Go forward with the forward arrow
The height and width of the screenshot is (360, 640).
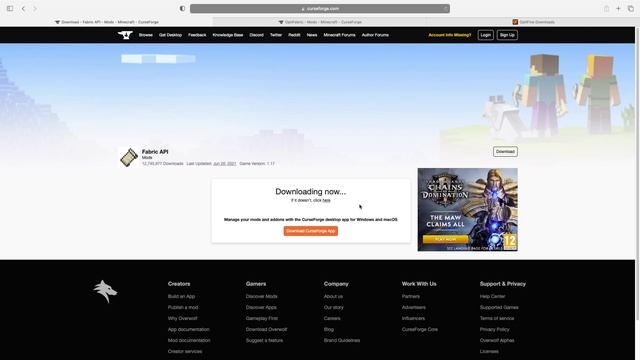[35, 9]
